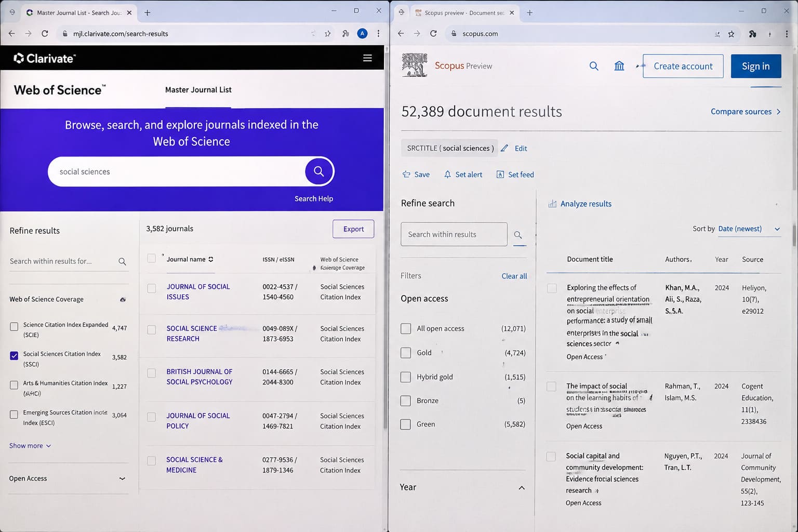Open the Sort by Date (newest) dropdown
798x532 pixels.
click(x=749, y=229)
